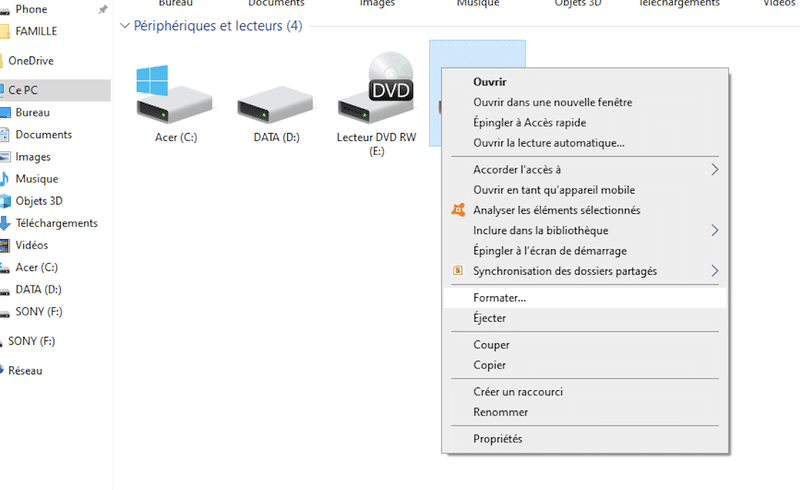Expand the Synchronisation des dossiers partagés arrow
The height and width of the screenshot is (490, 800).
pos(714,271)
